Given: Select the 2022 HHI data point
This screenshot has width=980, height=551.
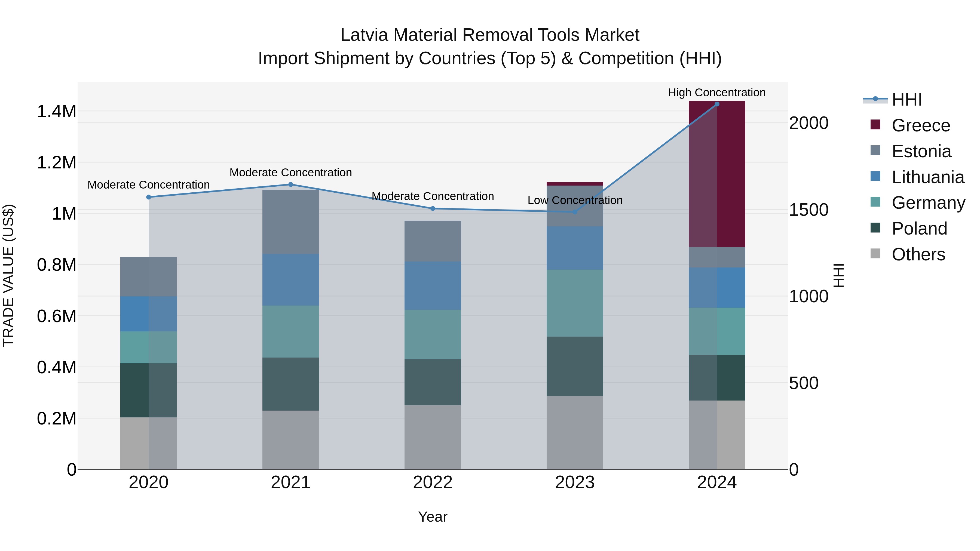Looking at the screenshot, I should tap(433, 208).
